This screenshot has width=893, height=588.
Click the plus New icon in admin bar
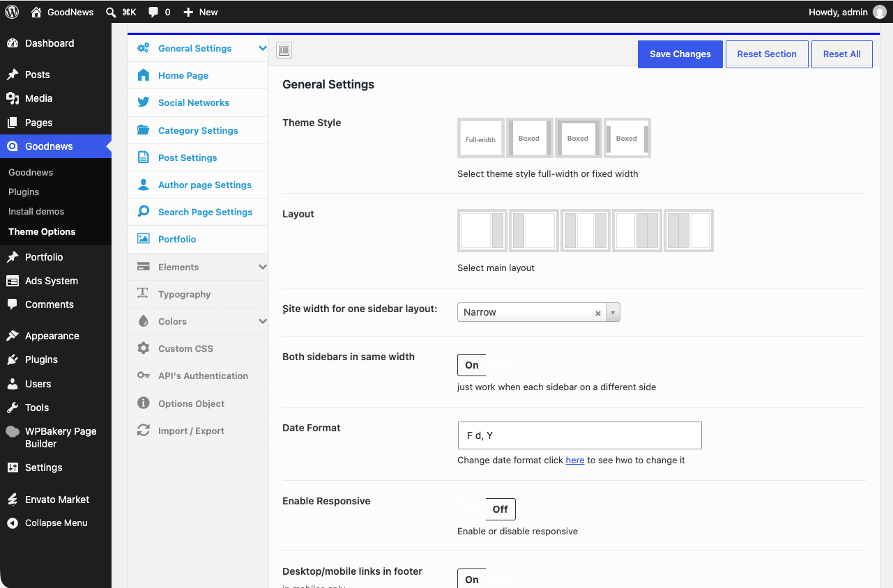click(188, 12)
